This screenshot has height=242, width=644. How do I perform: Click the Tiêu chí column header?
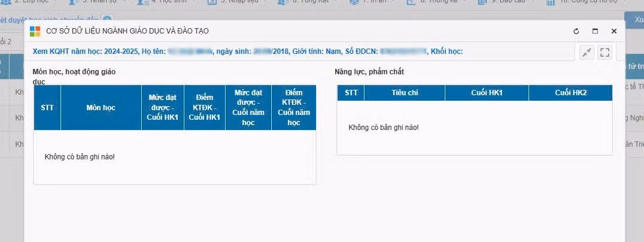(x=405, y=93)
